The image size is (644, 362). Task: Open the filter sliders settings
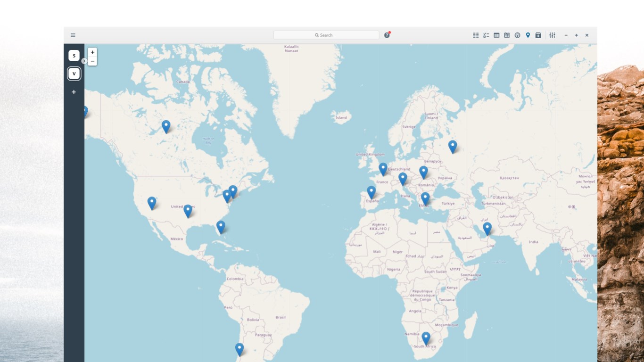pyautogui.click(x=552, y=35)
